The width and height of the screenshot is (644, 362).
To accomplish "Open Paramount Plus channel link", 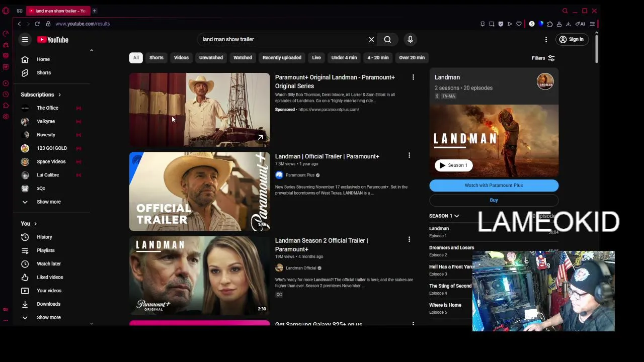I will point(300,175).
